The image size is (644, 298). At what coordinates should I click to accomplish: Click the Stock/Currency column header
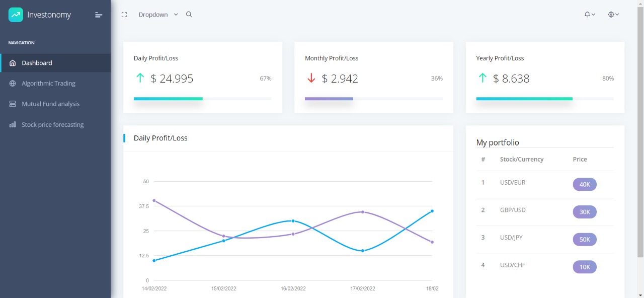522,159
